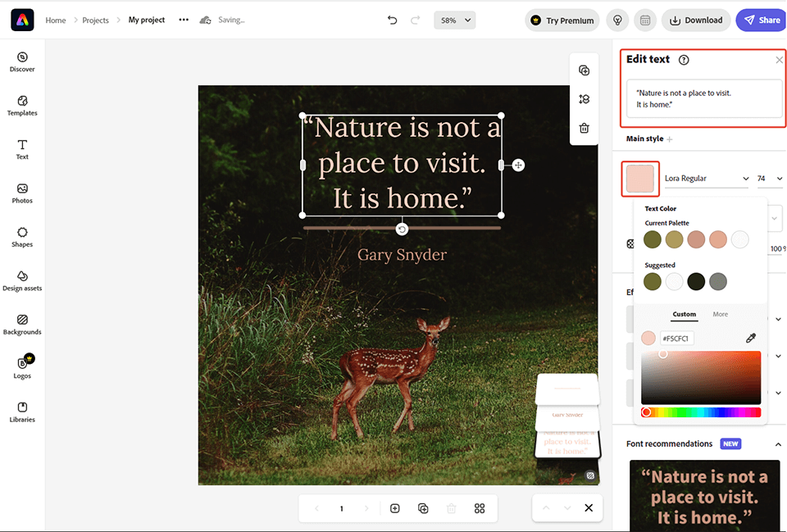Open the font size 74 dropdown
The width and height of the screenshot is (787, 532).
point(770,178)
